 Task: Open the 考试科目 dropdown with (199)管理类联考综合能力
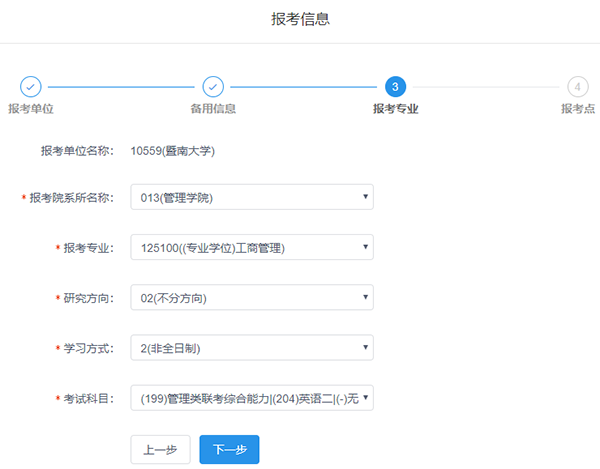pyautogui.click(x=251, y=399)
